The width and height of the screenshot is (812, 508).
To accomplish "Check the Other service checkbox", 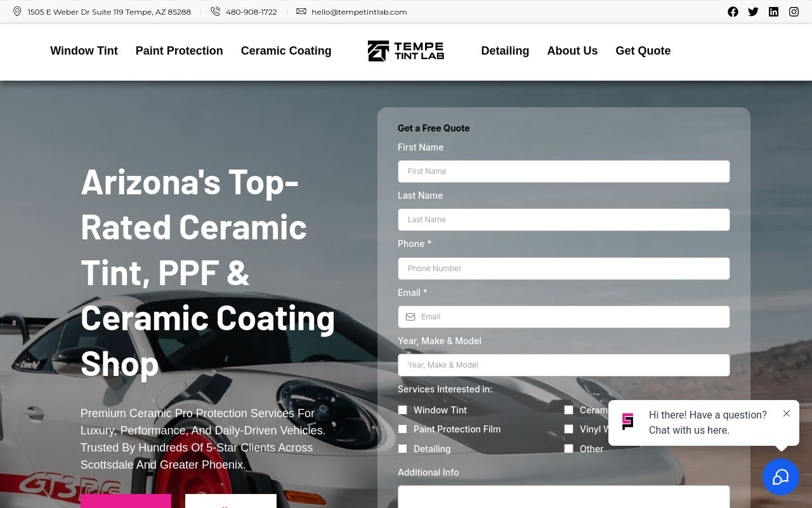I will [x=568, y=449].
